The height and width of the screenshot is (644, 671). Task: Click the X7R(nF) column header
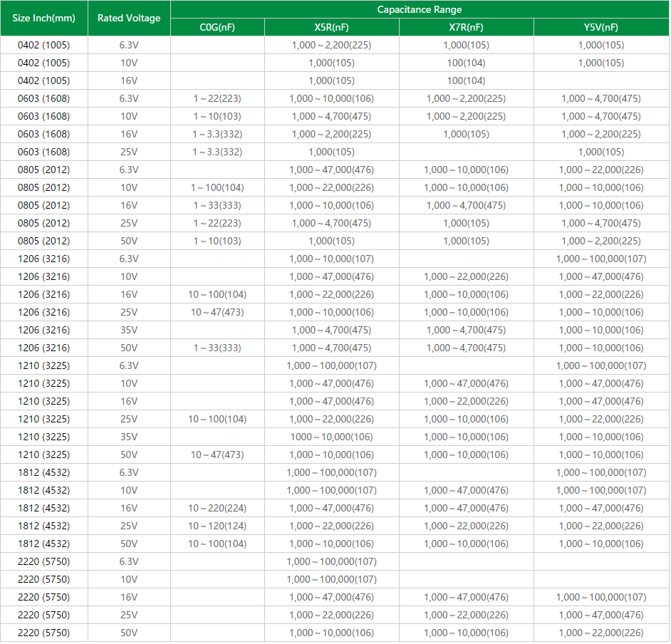coord(466,27)
